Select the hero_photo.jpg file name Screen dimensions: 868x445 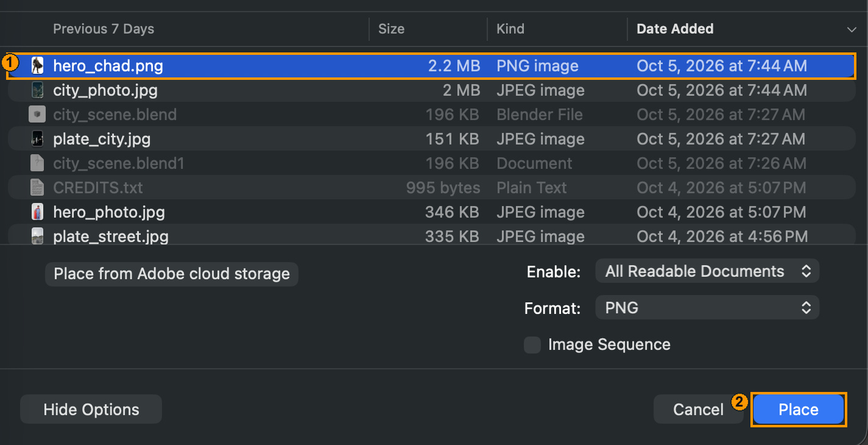[109, 212]
